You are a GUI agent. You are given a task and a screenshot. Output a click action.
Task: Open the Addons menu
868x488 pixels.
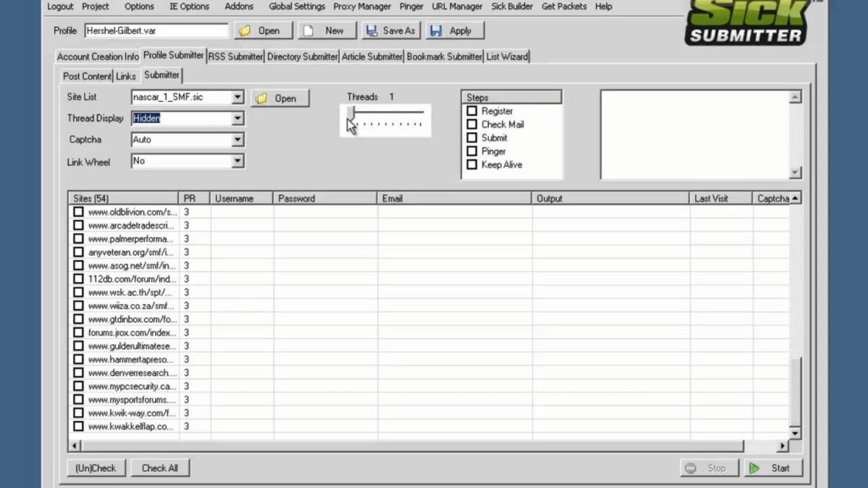(239, 7)
